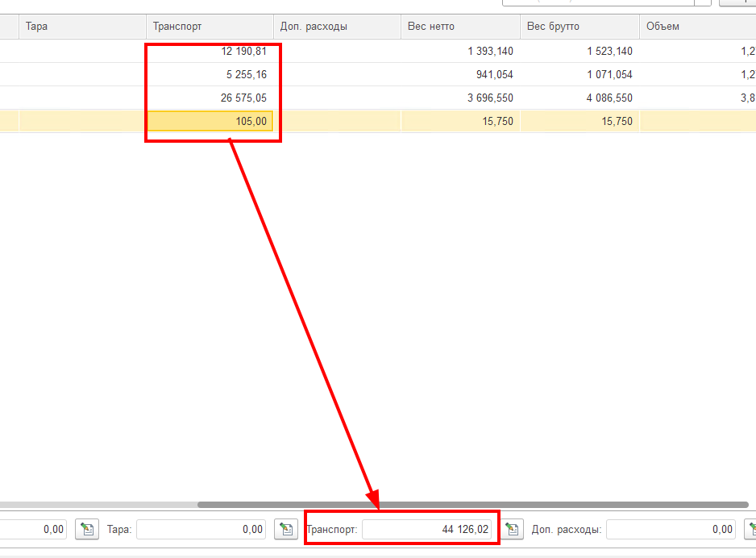The height and width of the screenshot is (558, 756).
Task: Click the Объем column header
Action: coord(698,26)
